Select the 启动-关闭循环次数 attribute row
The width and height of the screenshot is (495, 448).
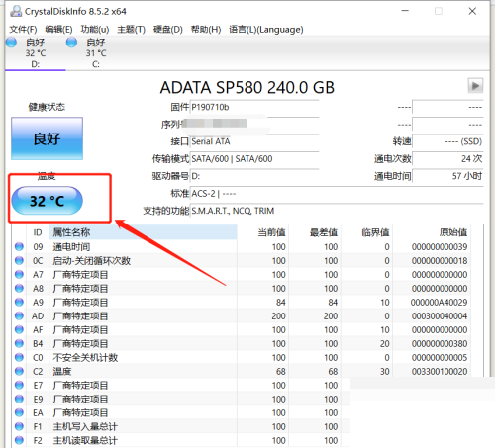[242, 261]
